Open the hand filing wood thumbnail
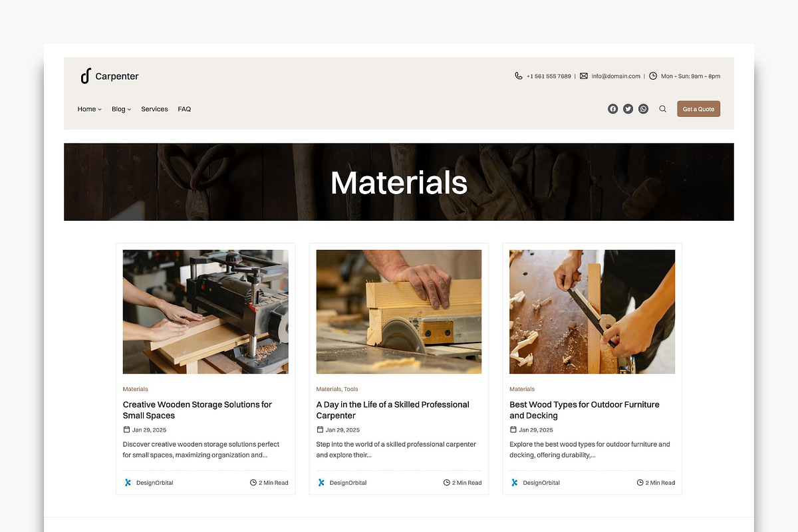 click(x=593, y=312)
